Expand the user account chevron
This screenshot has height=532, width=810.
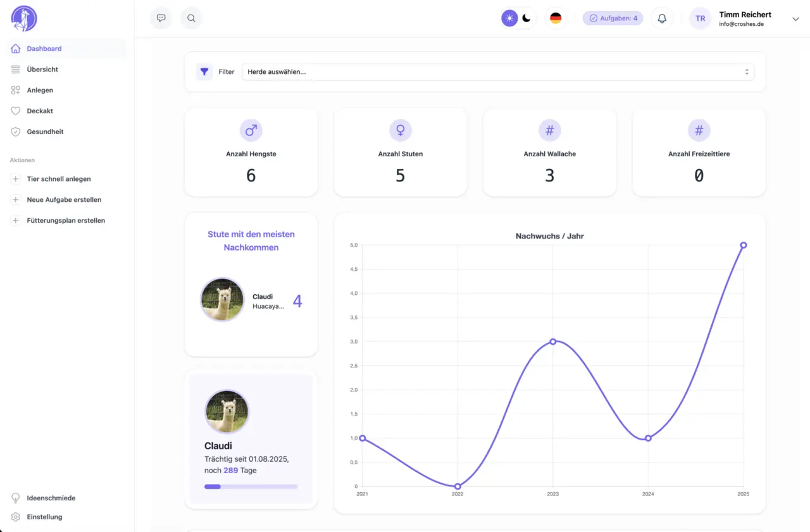tap(795, 18)
